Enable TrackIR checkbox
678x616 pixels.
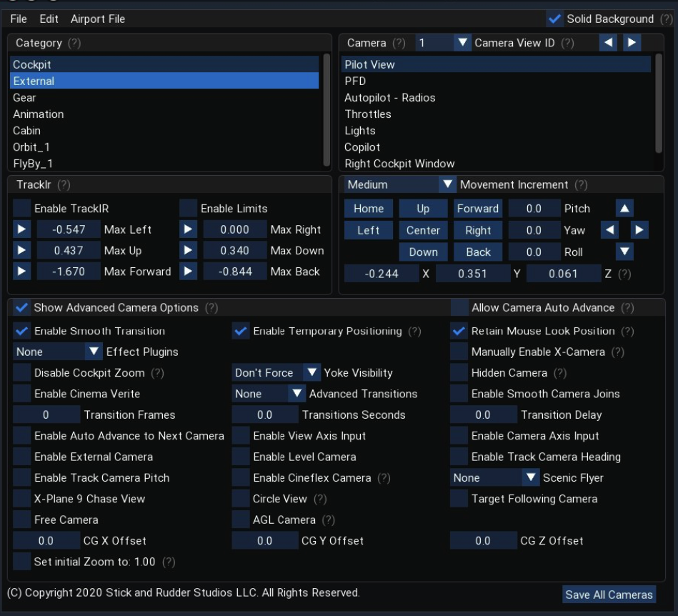(23, 209)
